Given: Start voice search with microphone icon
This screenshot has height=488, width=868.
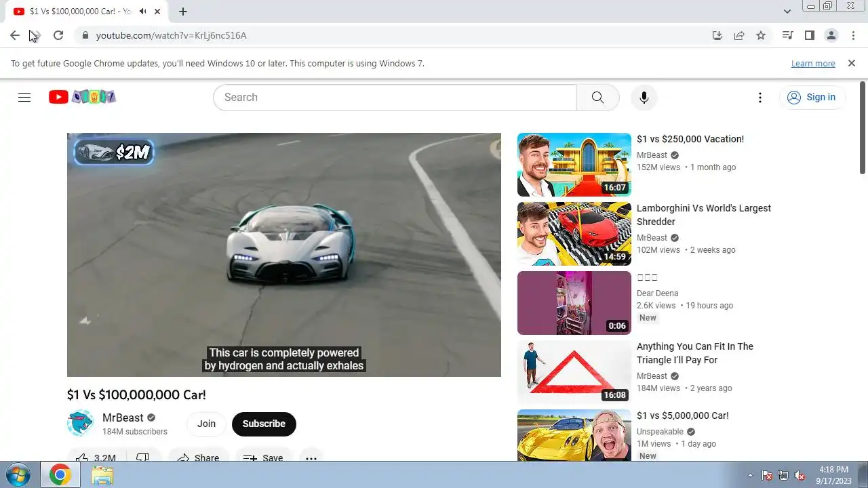Looking at the screenshot, I should (644, 97).
